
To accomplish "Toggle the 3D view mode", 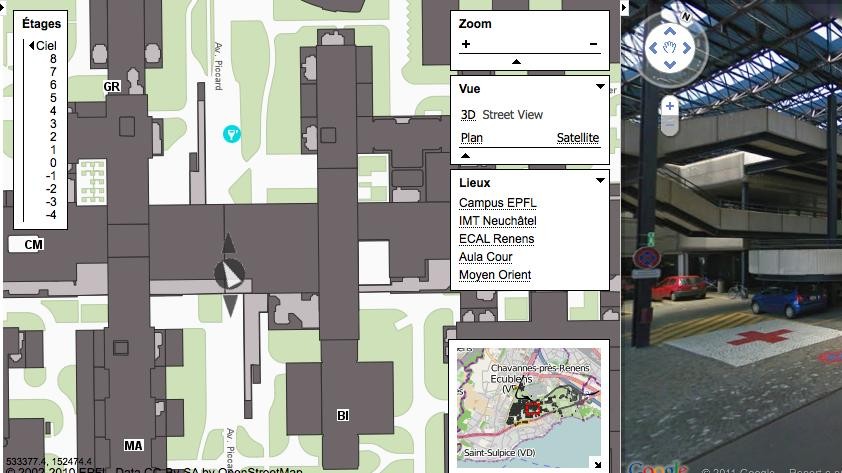I will point(468,115).
